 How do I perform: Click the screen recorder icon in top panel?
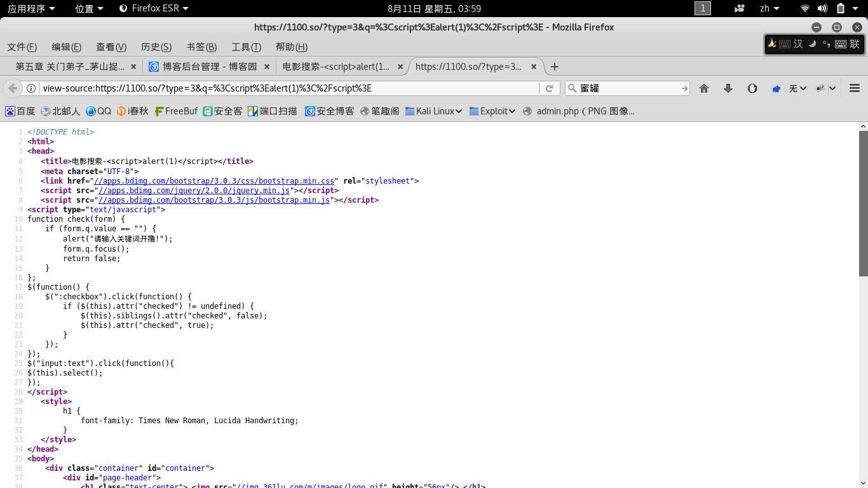(739, 8)
